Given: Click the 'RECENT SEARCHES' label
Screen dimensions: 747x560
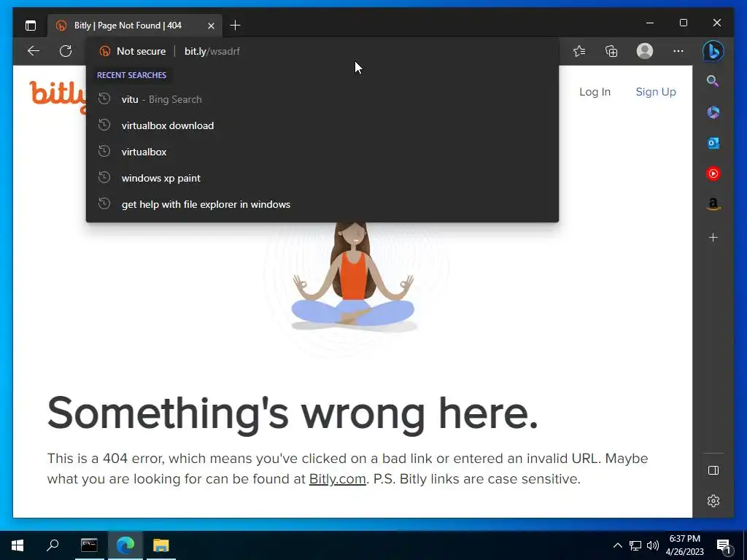Looking at the screenshot, I should [131, 75].
